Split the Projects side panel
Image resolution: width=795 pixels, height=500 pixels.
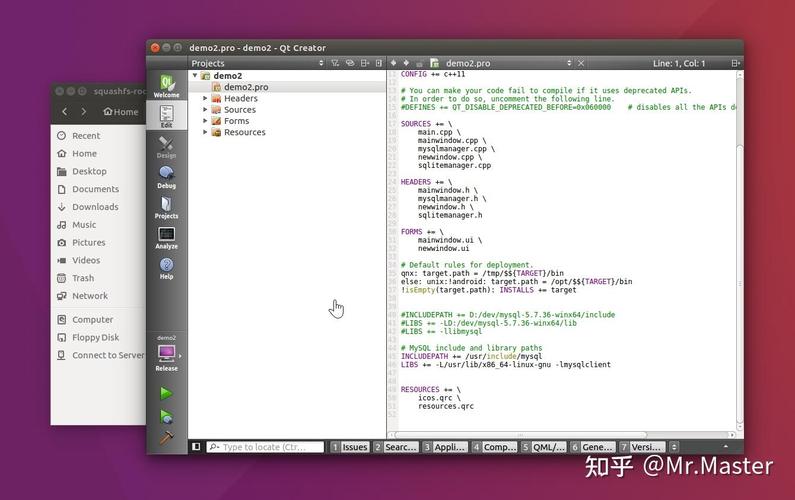[x=365, y=63]
